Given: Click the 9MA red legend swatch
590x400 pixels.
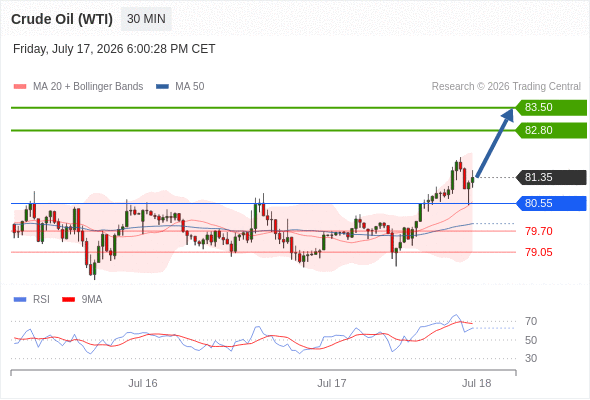Looking at the screenshot, I should 68,300.
